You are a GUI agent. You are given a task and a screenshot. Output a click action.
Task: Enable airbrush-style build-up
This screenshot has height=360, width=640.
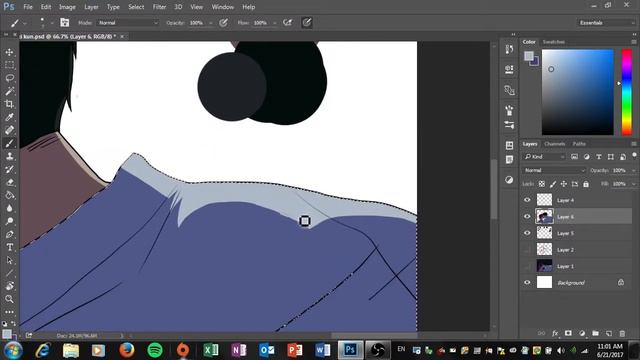288,23
